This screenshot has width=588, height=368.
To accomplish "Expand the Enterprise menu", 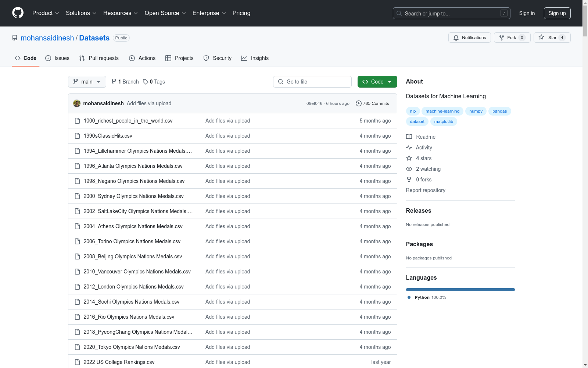I will tap(209, 13).
